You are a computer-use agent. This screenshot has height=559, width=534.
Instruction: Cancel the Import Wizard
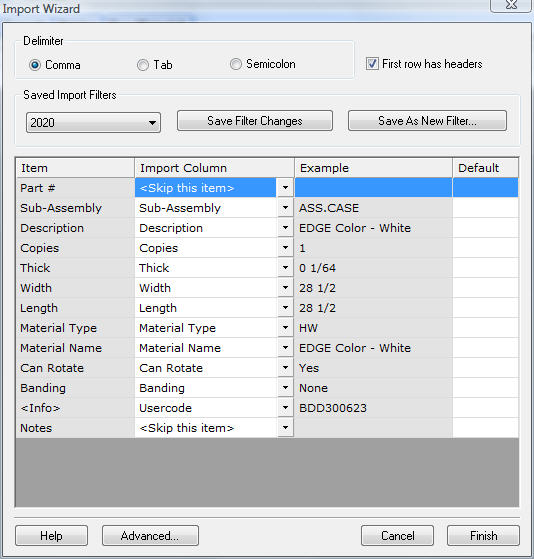(397, 535)
